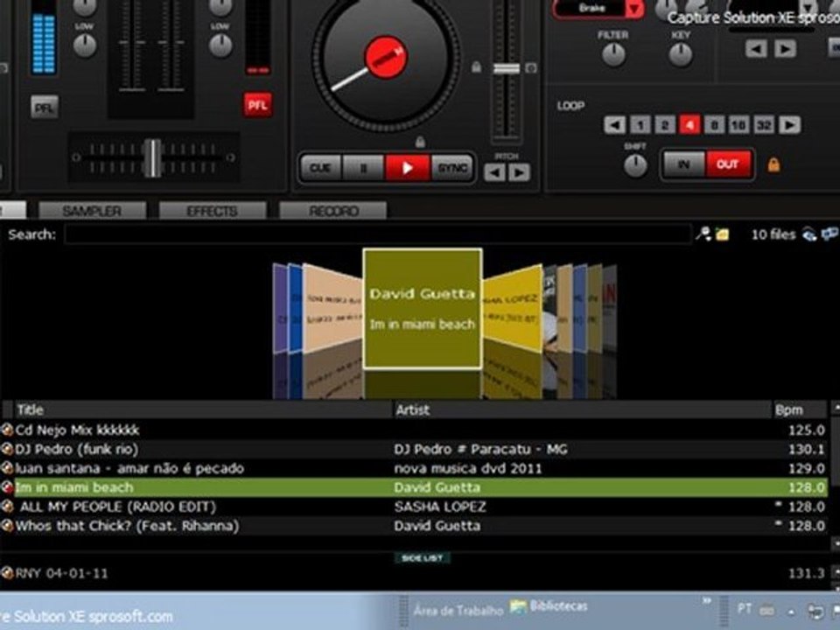Click the PT language indicator
The width and height of the screenshot is (840, 630).
(x=744, y=609)
